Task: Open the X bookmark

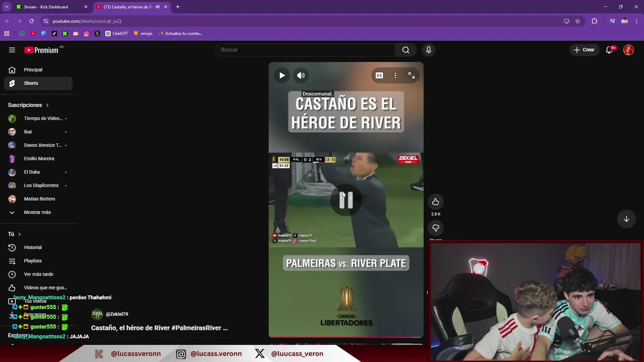Action: (97, 34)
